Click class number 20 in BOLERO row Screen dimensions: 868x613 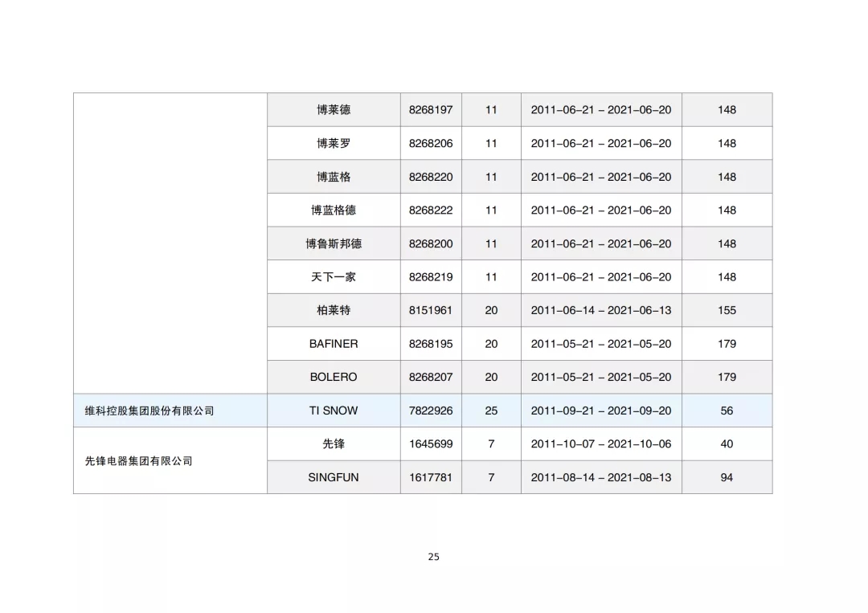(x=491, y=378)
